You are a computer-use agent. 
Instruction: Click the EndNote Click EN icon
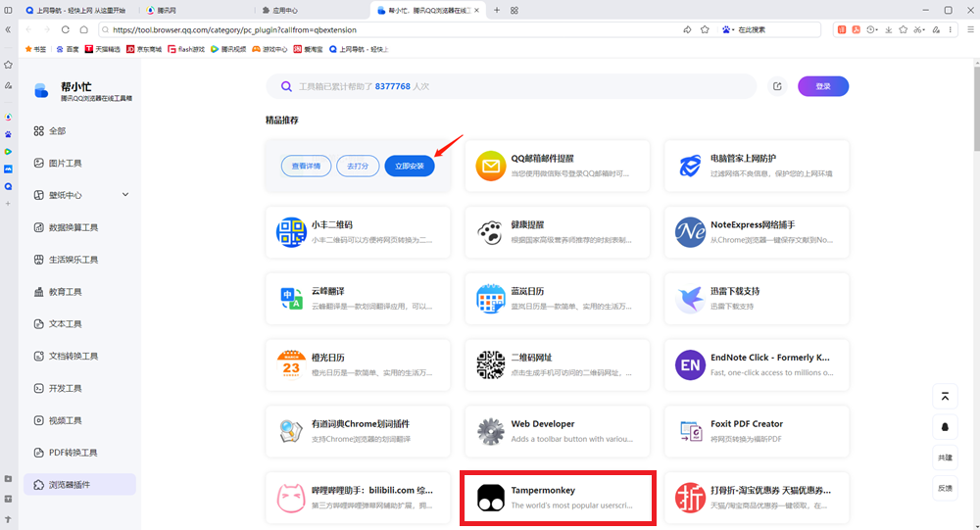[690, 365]
